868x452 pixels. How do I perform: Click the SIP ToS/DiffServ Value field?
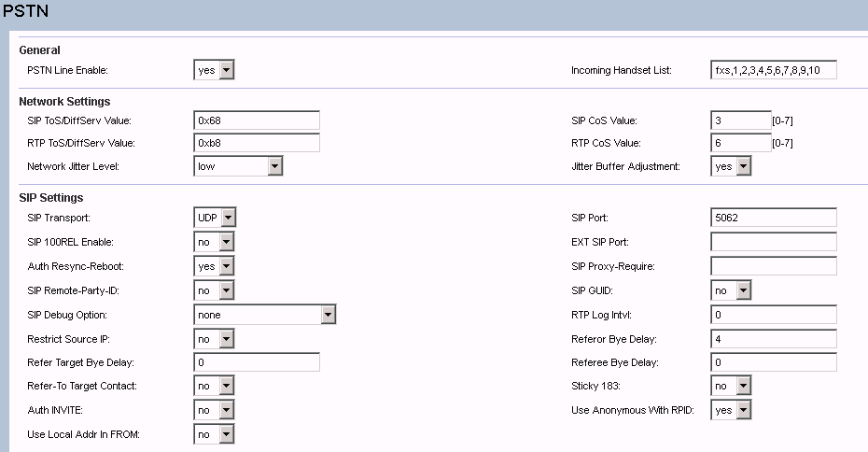coord(257,120)
